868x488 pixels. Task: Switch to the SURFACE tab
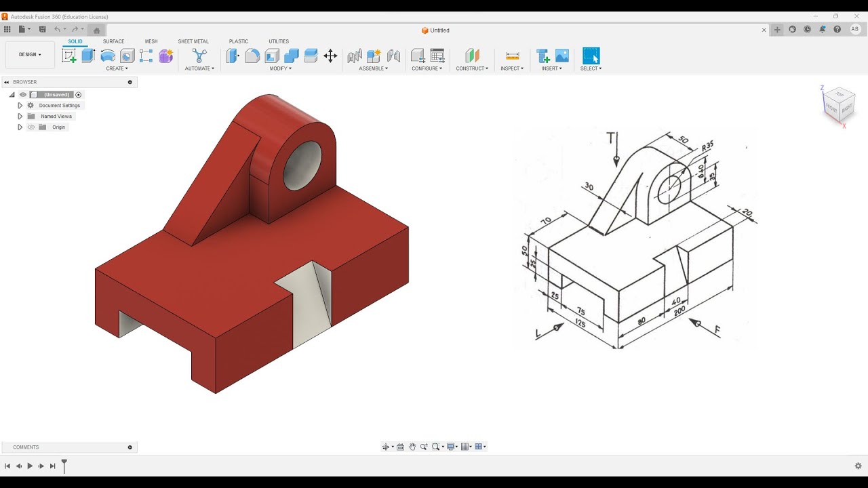pyautogui.click(x=113, y=41)
